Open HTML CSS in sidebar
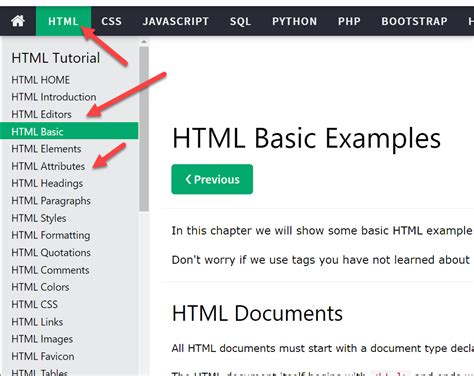The height and width of the screenshot is (376, 474). point(34,304)
